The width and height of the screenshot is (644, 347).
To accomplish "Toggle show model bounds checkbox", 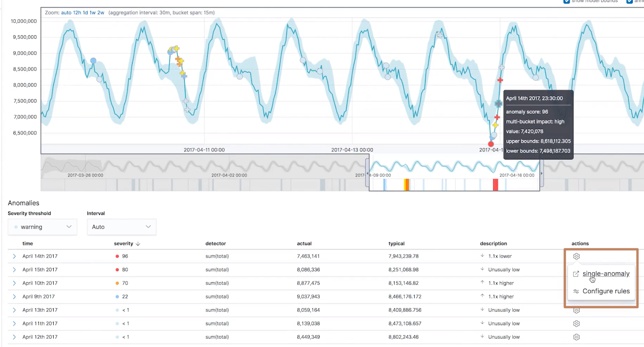I will click(x=567, y=2).
